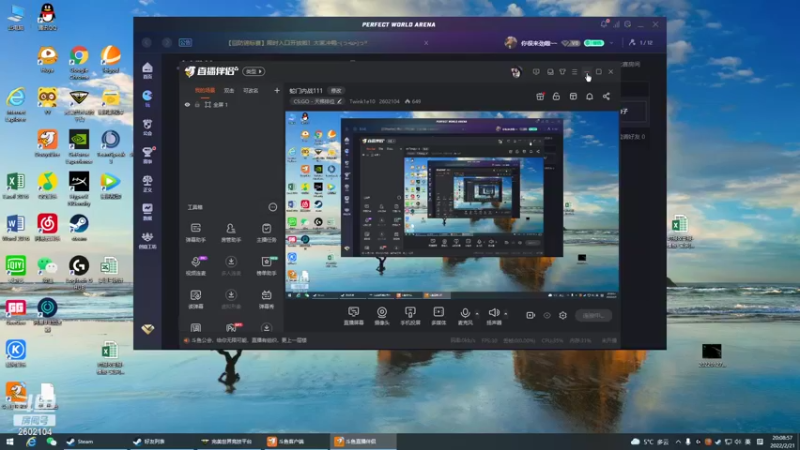Viewport: 800px width, 450px height.
Task: Open the notification bell above the preview
Action: coord(589,96)
